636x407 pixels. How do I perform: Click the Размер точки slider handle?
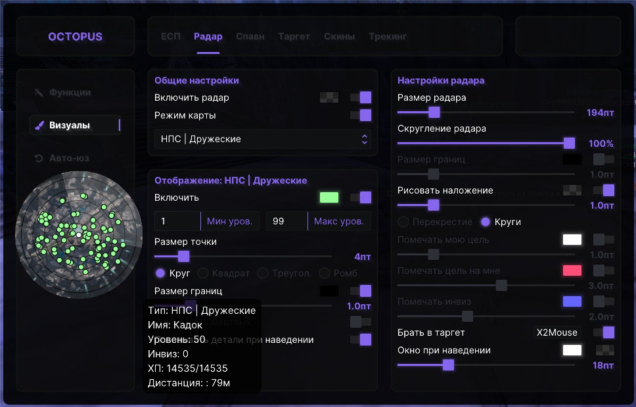pos(184,256)
